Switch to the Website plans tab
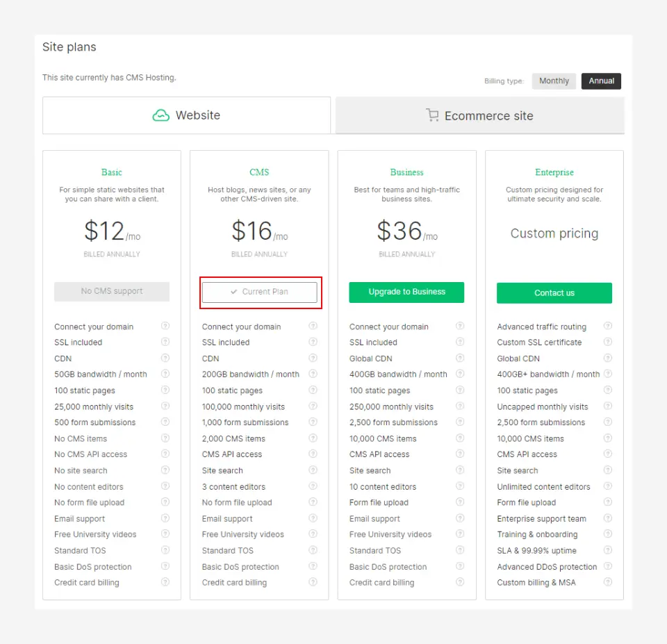667x644 pixels. pyautogui.click(x=186, y=115)
